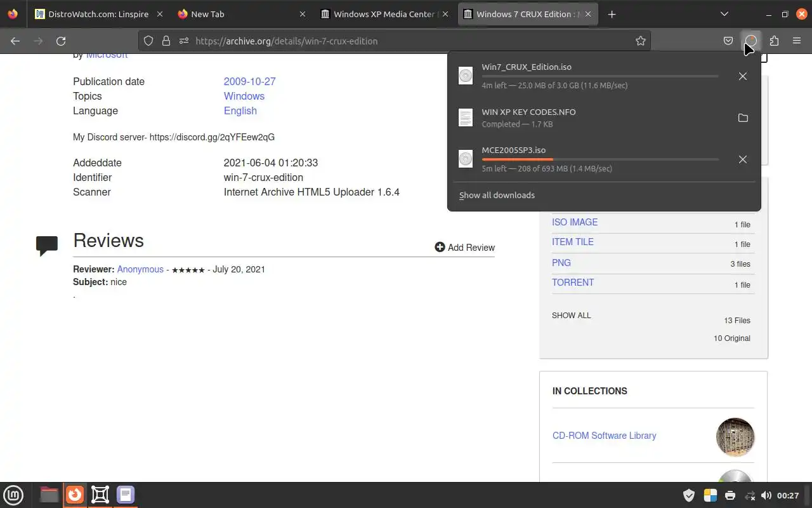
Task: Open a new tab with the plus
Action: click(612, 14)
